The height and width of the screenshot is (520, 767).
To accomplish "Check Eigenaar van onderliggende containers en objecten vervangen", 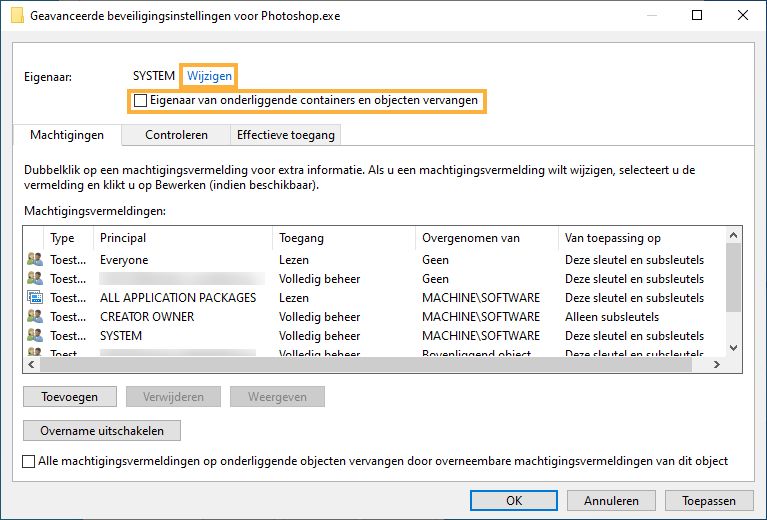I will 140,100.
